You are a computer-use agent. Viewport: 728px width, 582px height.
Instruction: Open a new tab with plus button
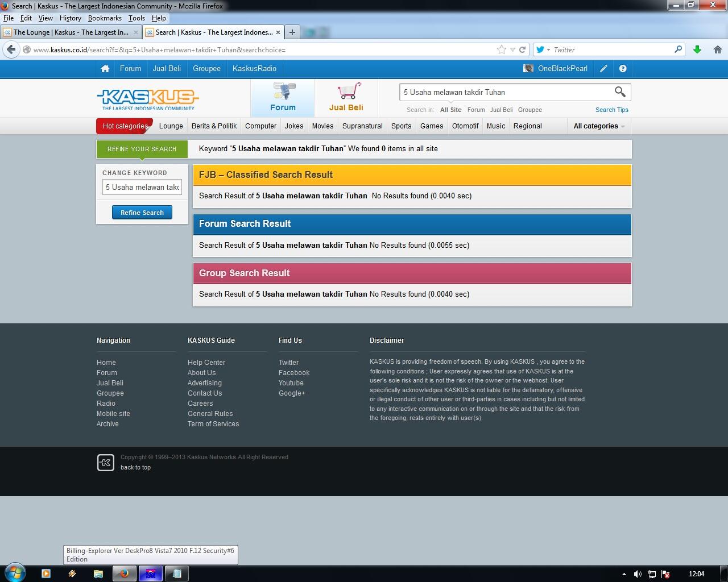(x=292, y=32)
